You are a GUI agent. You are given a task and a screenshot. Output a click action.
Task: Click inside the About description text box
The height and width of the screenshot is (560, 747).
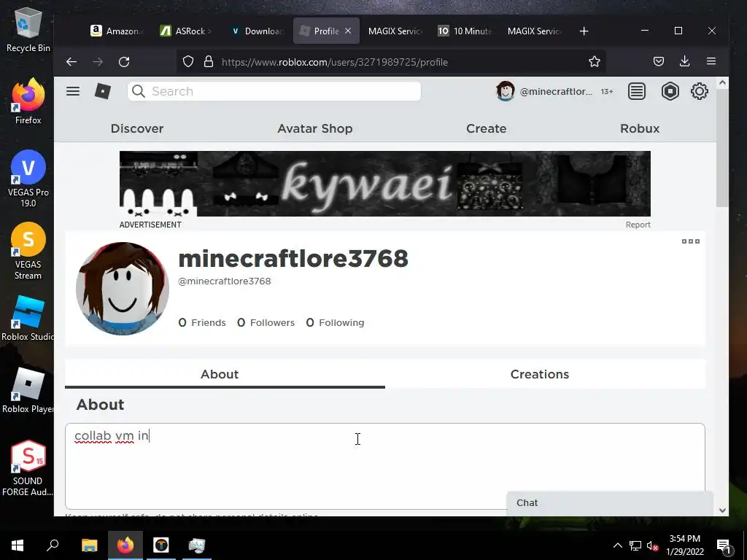[x=385, y=466]
